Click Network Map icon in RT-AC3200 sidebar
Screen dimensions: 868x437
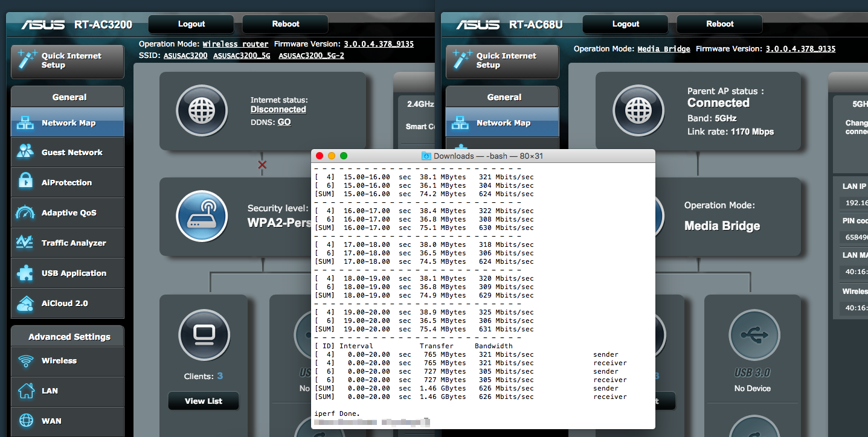tap(25, 123)
